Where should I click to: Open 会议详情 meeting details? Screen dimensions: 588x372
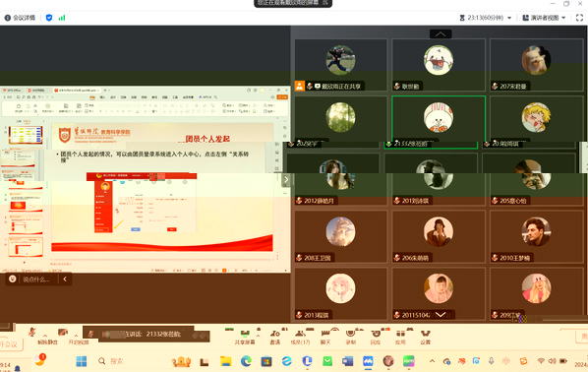[20, 18]
